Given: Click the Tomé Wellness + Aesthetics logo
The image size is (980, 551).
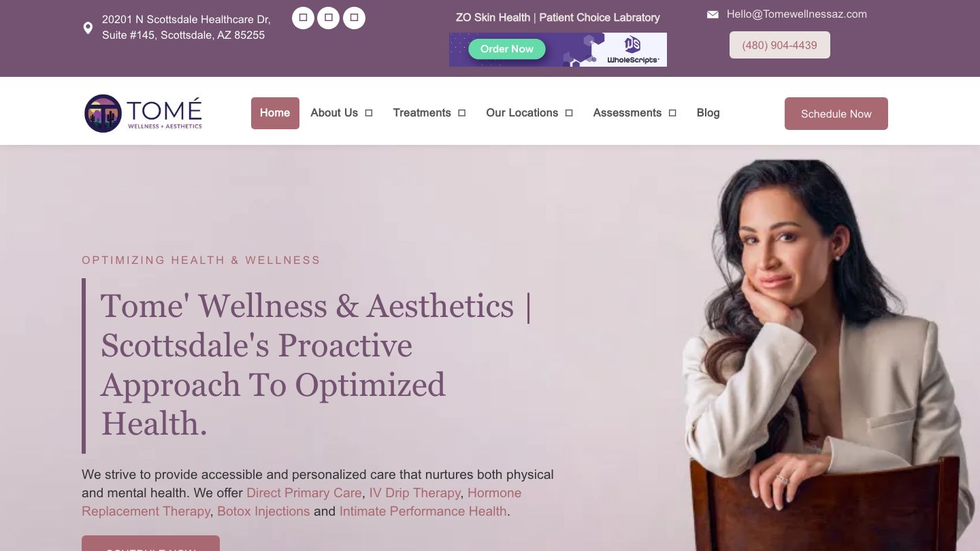Looking at the screenshot, I should pyautogui.click(x=144, y=113).
